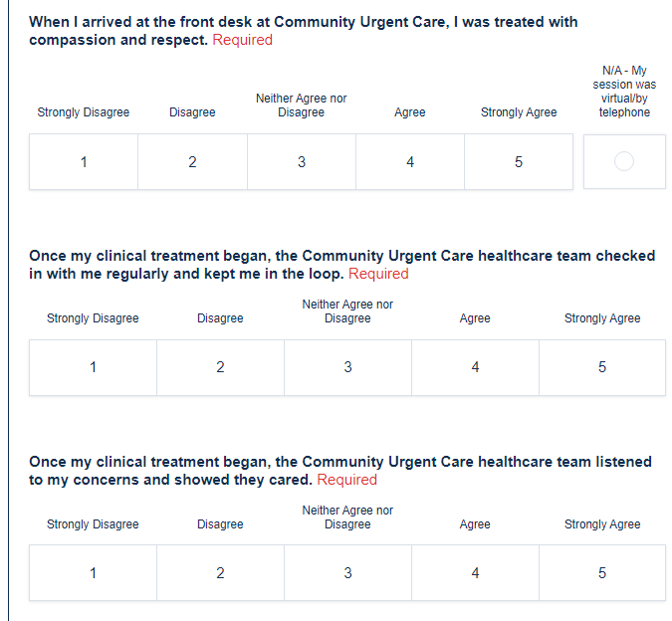Choose 2 Disagree for 'showed they cared'
The width and height of the screenshot is (672, 621).
point(220,573)
